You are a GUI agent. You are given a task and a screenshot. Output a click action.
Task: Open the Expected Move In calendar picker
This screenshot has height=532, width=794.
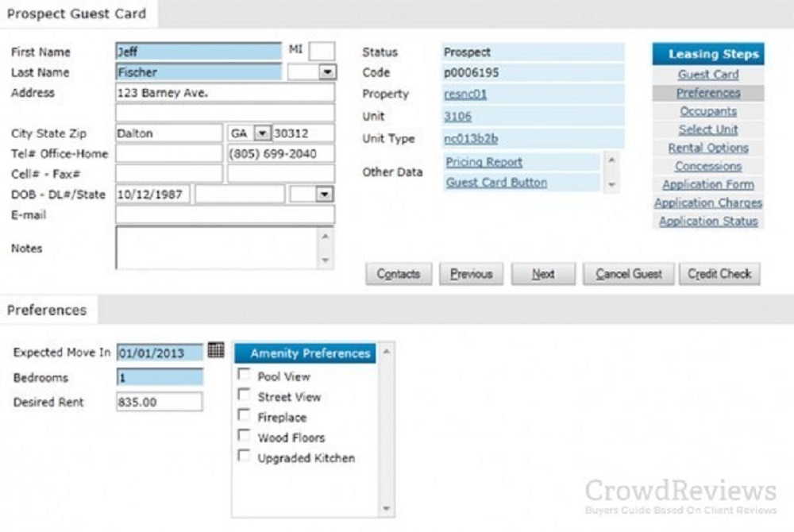click(215, 350)
